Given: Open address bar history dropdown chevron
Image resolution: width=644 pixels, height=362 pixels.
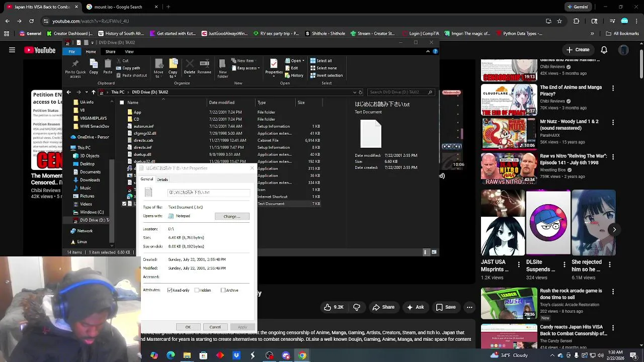Looking at the screenshot, I should tap(354, 92).
